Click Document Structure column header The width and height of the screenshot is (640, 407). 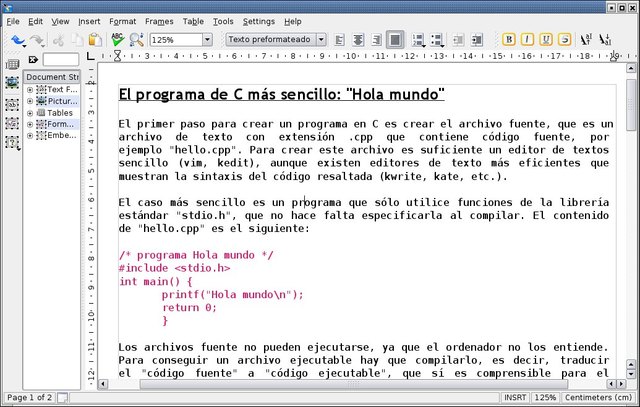[x=52, y=77]
